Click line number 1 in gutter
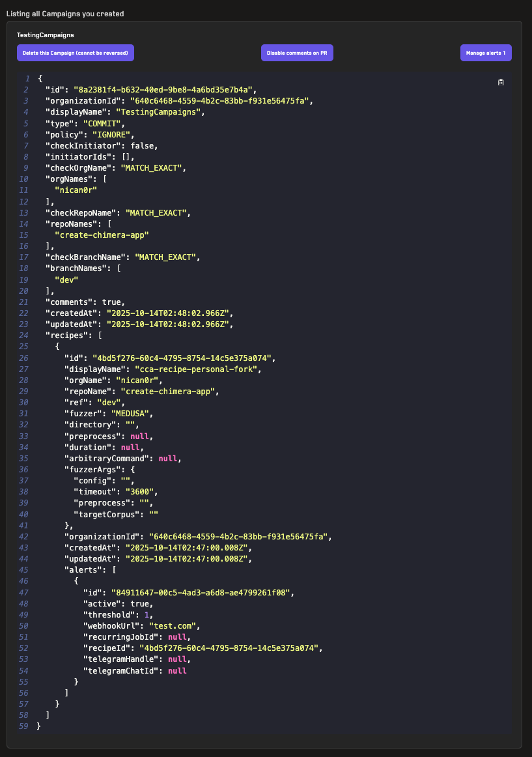This screenshot has width=532, height=757. point(27,78)
